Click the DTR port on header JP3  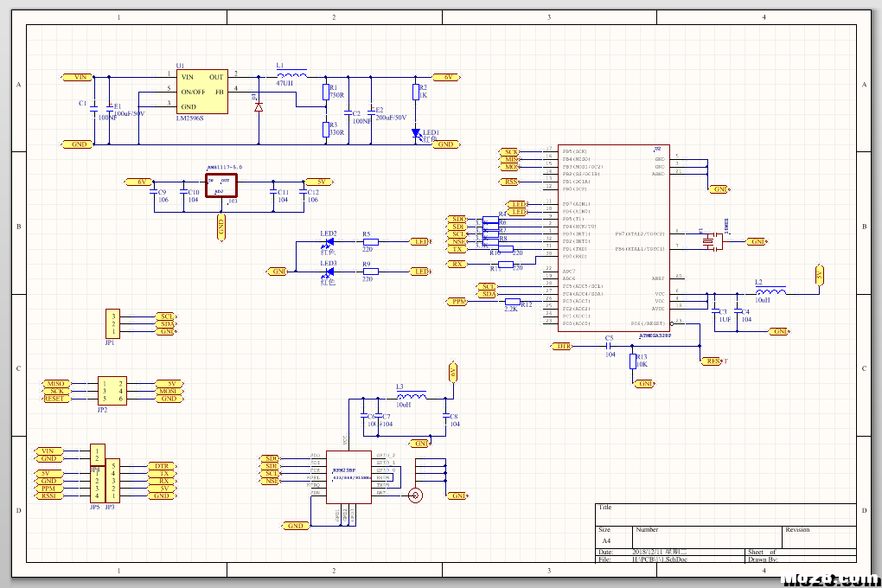(x=163, y=466)
